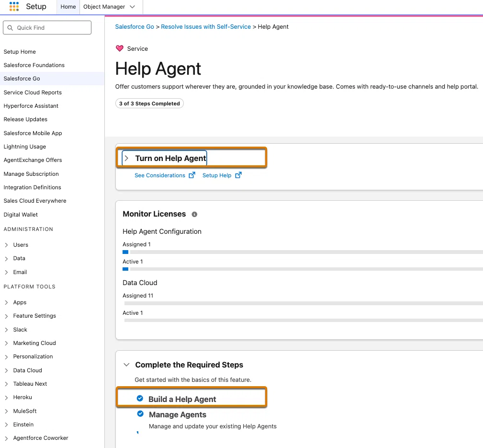This screenshot has width=483, height=448.
Task: Expand the MuleSoft node
Action: (x=7, y=411)
